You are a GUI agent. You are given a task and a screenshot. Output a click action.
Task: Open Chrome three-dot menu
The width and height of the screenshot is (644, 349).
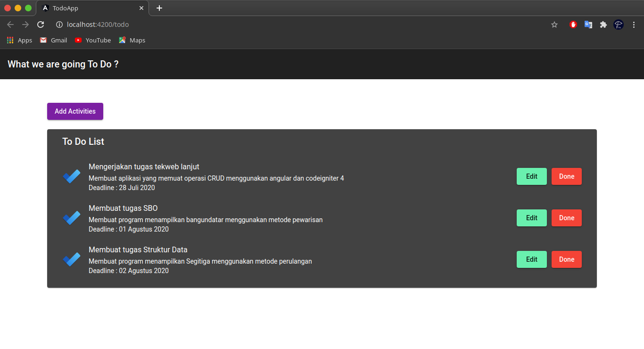pos(634,25)
